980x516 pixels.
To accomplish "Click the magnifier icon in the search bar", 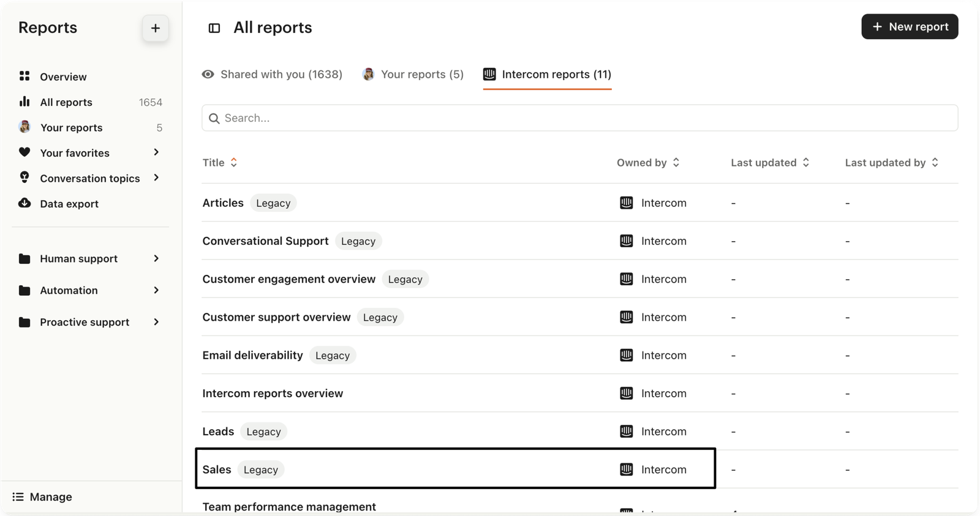I will pyautogui.click(x=214, y=118).
